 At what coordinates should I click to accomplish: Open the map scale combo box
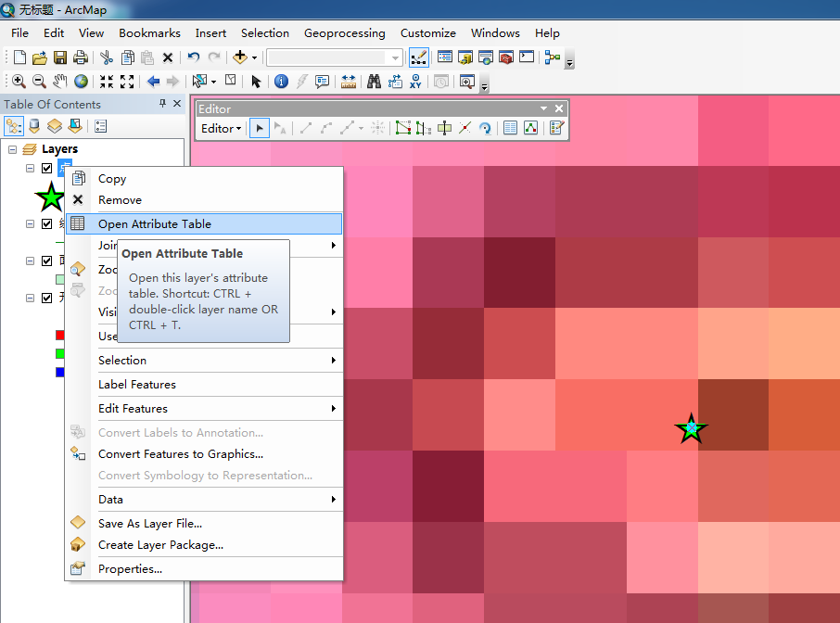[335, 57]
